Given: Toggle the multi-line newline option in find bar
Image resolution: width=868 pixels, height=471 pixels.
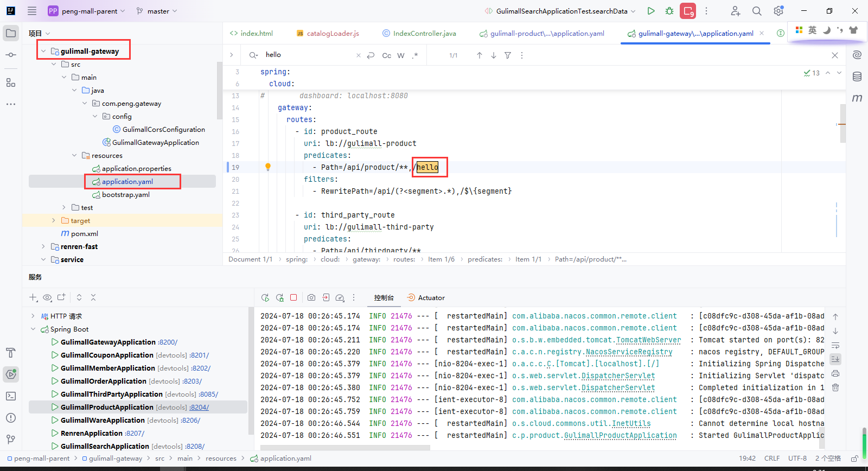Looking at the screenshot, I should [371, 55].
